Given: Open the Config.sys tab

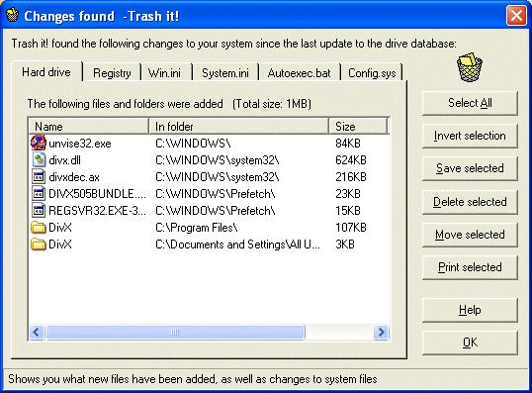Looking at the screenshot, I should pos(372,73).
